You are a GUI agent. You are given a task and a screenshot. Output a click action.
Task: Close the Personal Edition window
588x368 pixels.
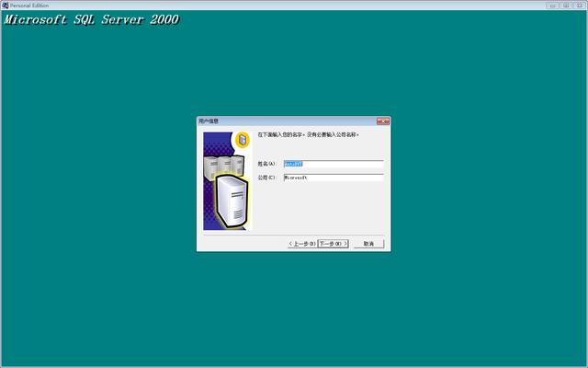coord(580,6)
